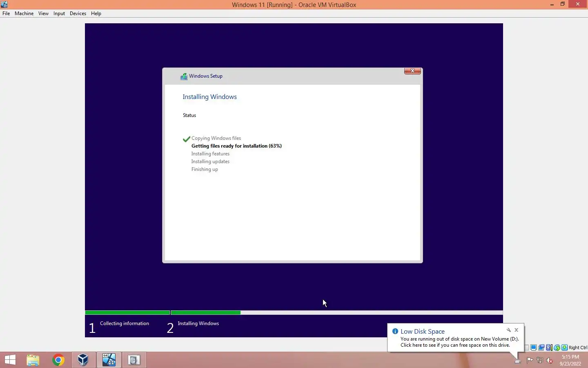The image size is (588, 368).
Task: Click the blue info icon in notification
Action: coord(395,331)
